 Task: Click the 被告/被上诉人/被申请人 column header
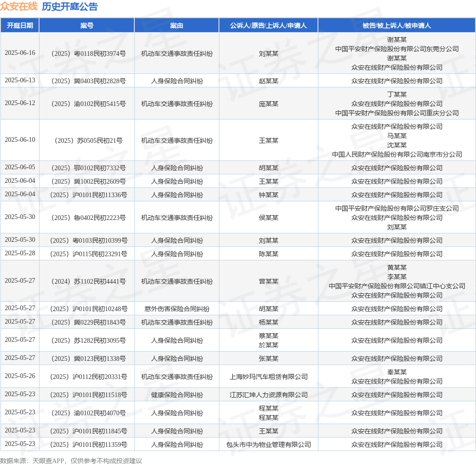[x=397, y=26]
